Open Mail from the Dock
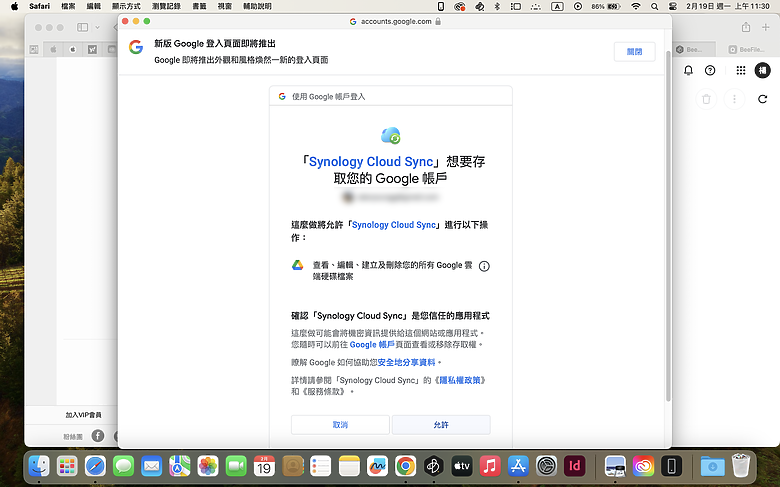 (x=151, y=466)
